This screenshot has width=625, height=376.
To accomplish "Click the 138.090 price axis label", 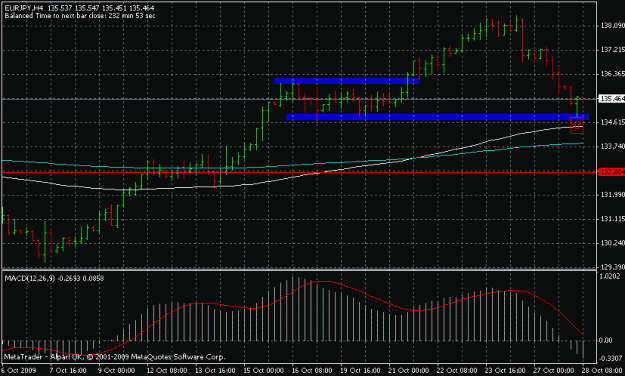I will coord(613,26).
